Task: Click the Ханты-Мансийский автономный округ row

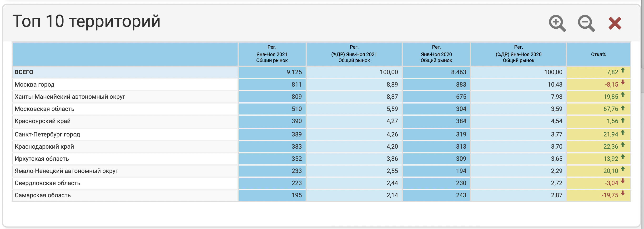Action: (x=70, y=97)
